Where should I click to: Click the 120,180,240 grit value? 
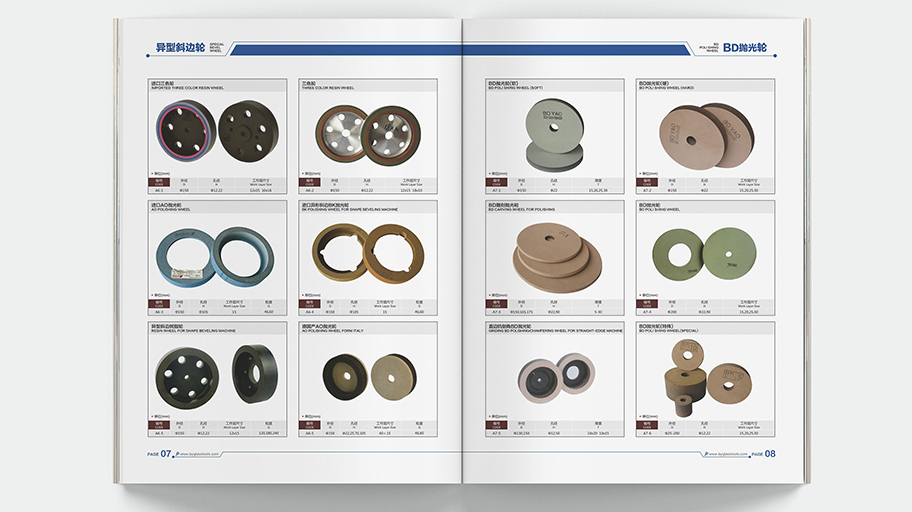coord(269,433)
